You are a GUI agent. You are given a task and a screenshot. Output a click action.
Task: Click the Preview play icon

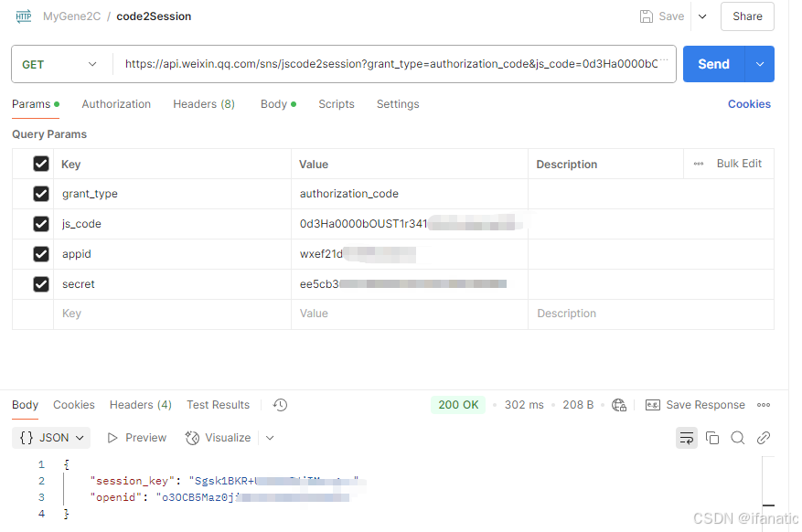point(112,438)
